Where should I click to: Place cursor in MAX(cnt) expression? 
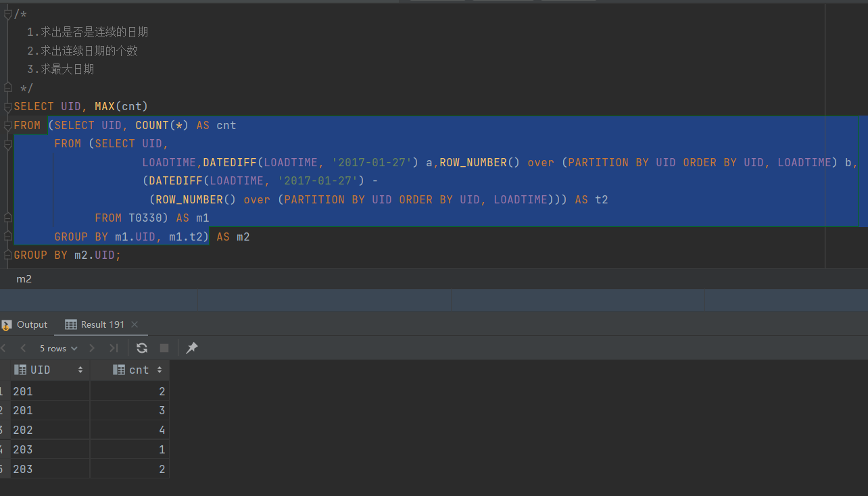(121, 106)
